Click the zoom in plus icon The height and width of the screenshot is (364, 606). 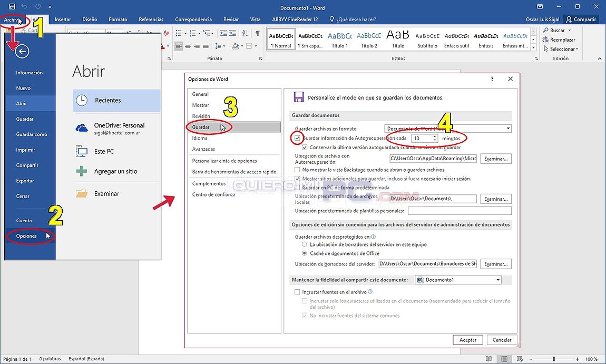pyautogui.click(x=578, y=359)
